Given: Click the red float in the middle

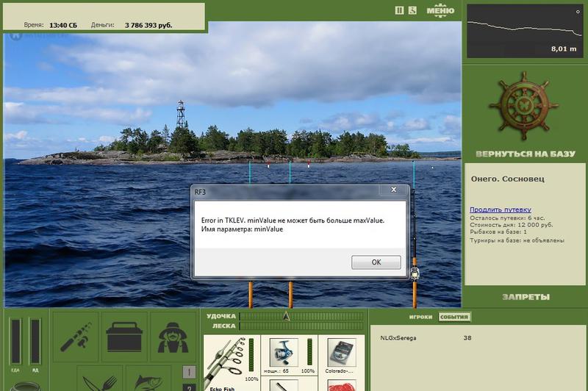Looking at the screenshot, I should click(309, 164).
